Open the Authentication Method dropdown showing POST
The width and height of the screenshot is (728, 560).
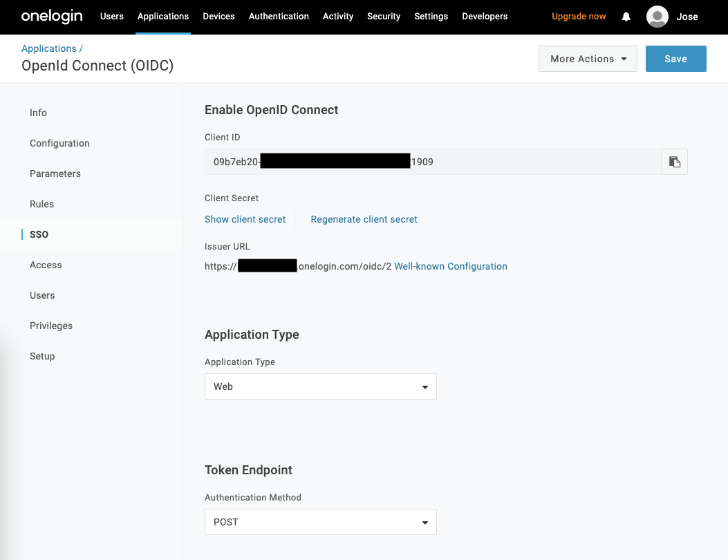point(319,522)
